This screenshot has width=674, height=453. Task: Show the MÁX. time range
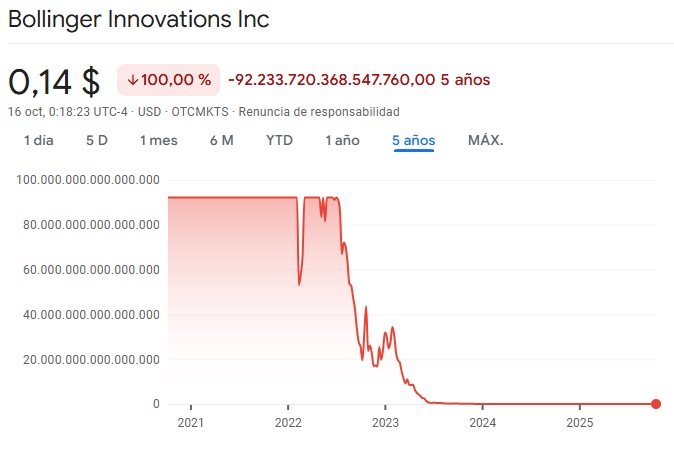click(485, 140)
